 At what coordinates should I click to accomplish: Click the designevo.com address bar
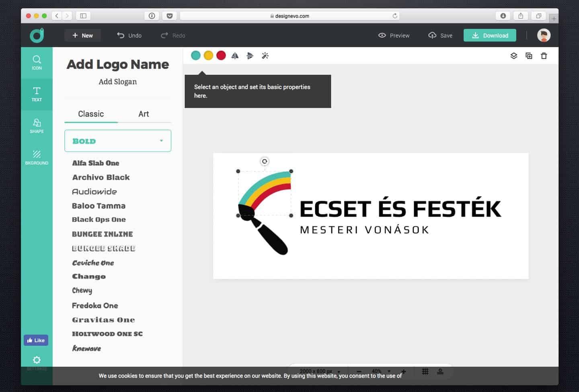289,16
